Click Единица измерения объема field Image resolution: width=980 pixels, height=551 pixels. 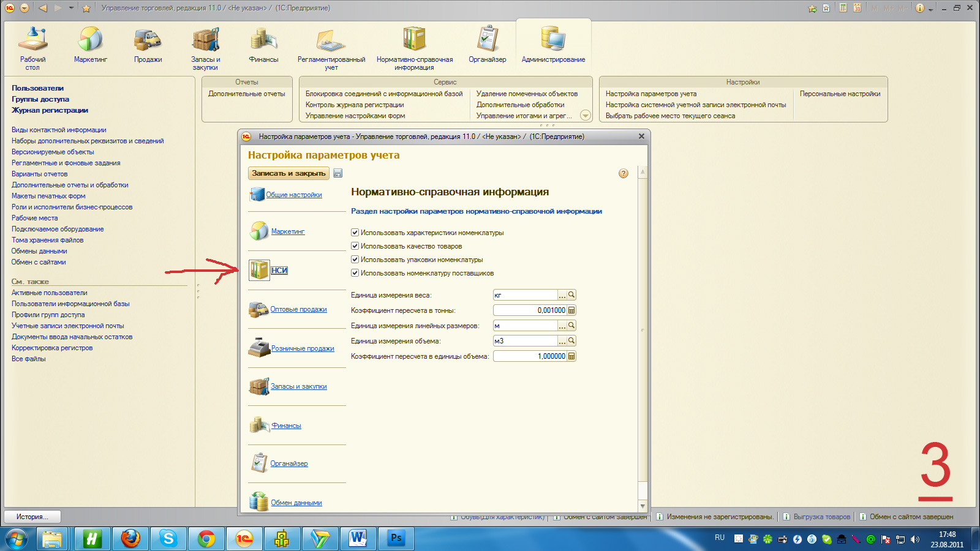pos(526,341)
